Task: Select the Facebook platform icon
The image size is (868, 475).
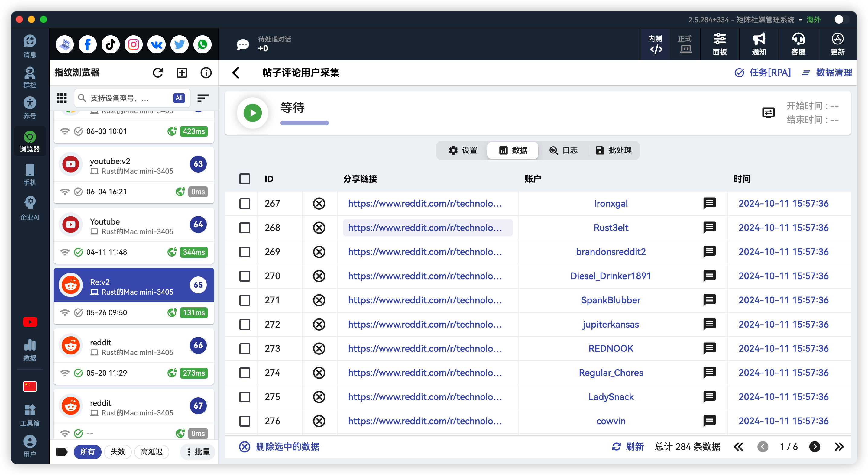Action: point(88,44)
